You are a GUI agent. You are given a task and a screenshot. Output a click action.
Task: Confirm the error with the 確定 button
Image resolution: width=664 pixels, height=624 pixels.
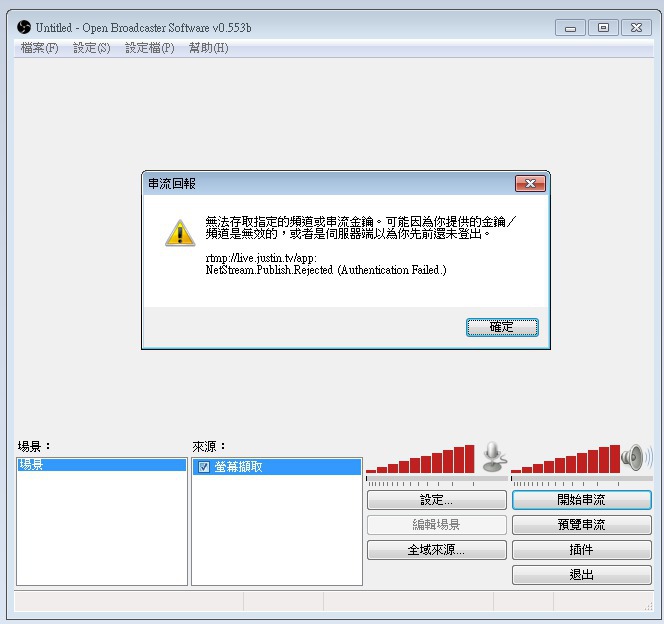pos(502,327)
